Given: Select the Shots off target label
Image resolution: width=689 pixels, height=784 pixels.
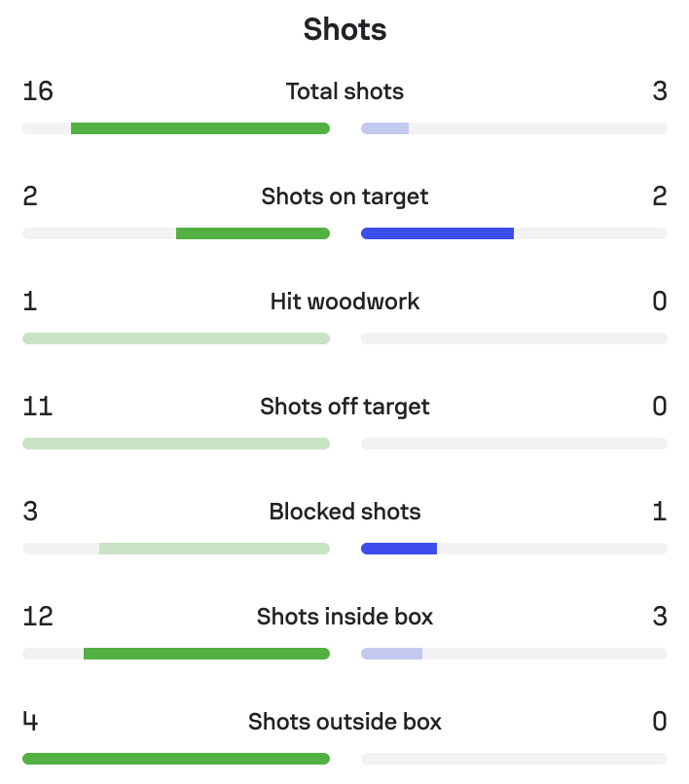Looking at the screenshot, I should click(344, 407).
